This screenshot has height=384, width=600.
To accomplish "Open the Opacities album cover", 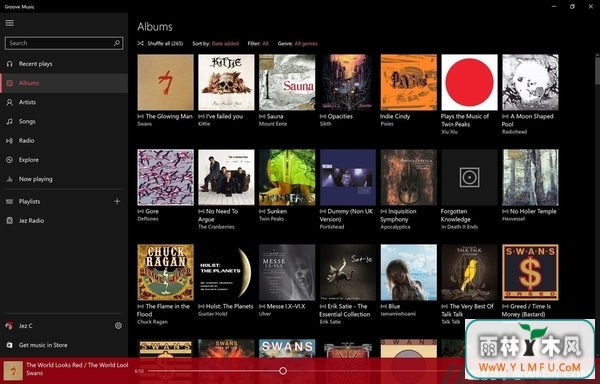I will click(348, 82).
